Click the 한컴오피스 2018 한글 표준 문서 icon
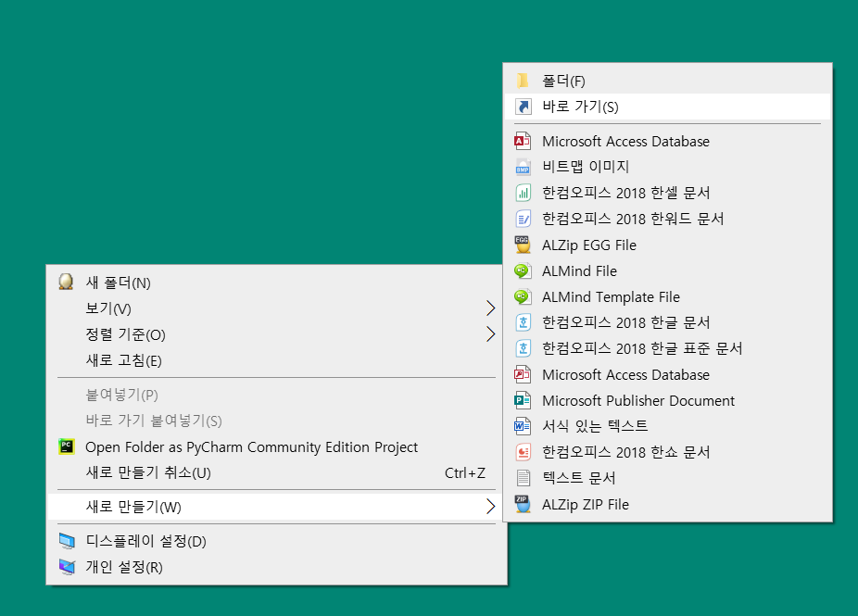This screenshot has height=616, width=858. click(524, 348)
